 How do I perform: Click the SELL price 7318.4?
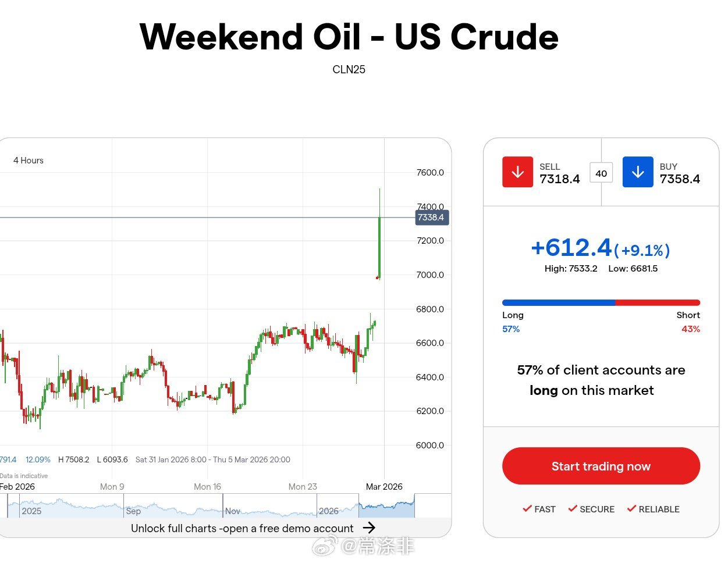click(559, 179)
